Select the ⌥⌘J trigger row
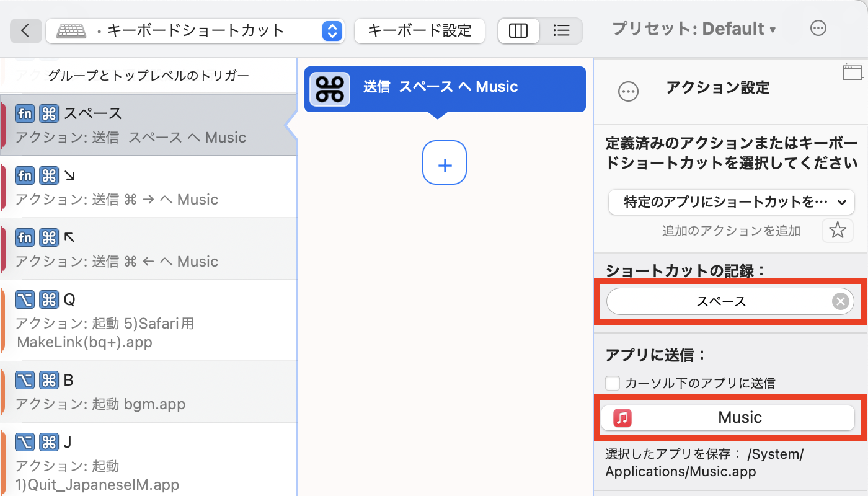Screen dimensions: 868x496 point(149,459)
